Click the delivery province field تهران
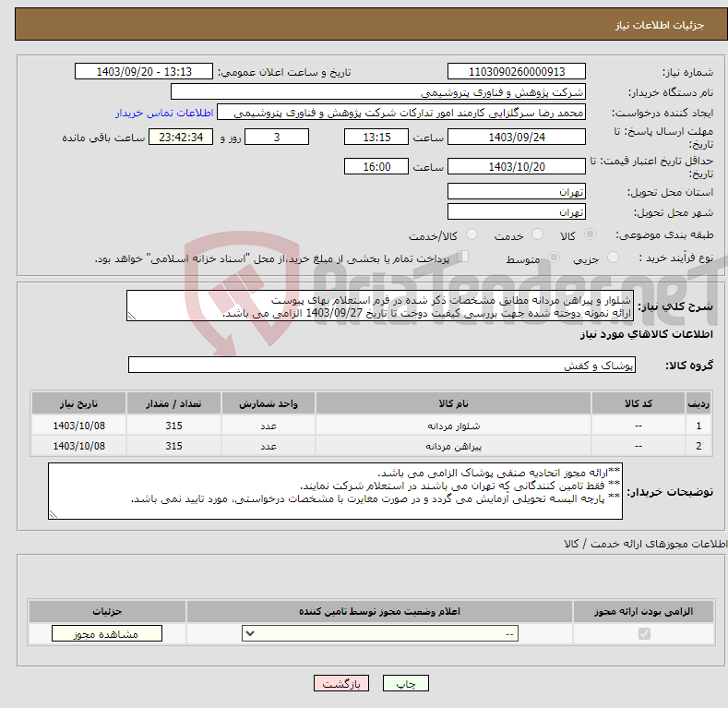 click(x=517, y=192)
